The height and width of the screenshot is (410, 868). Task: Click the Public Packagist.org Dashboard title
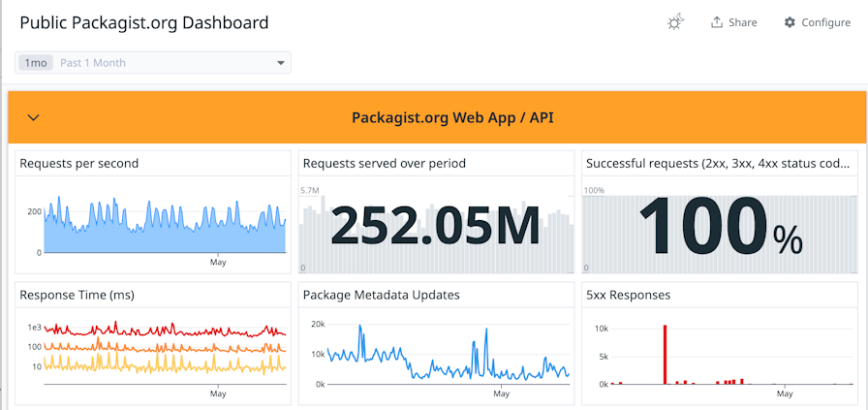144,22
